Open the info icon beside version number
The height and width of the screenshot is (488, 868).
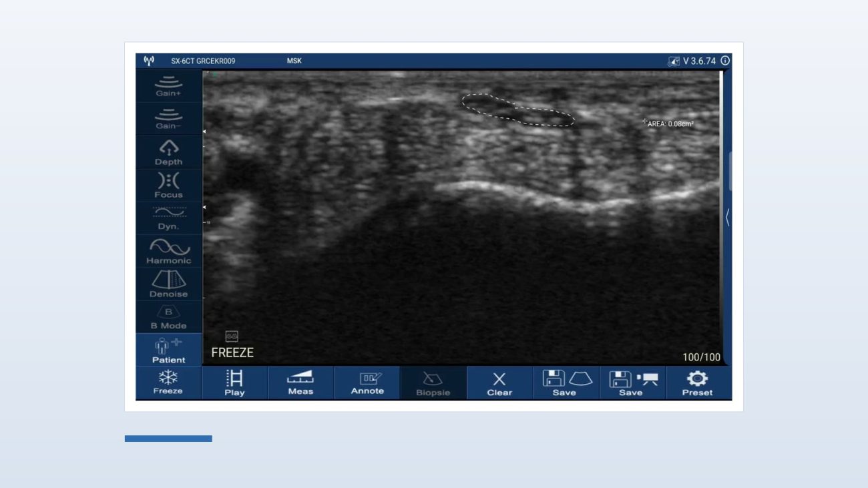tap(725, 61)
